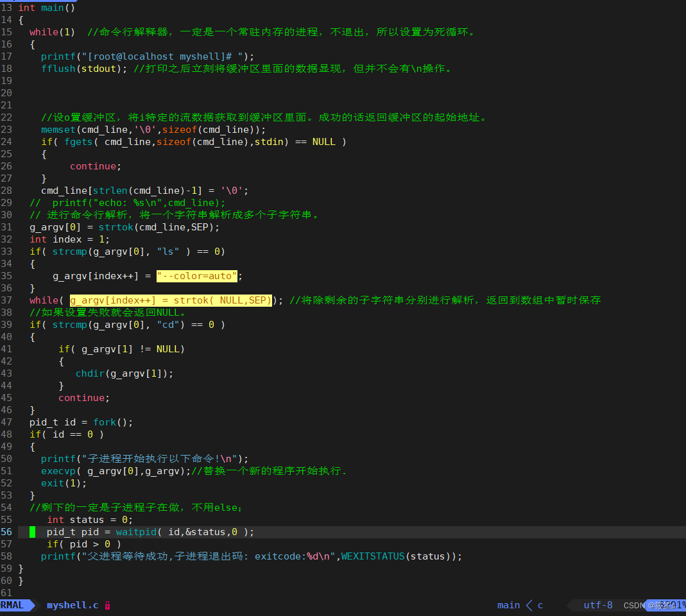Viewport: 686px width, 616px height.
Task: Click the memset call on line 23
Action: 153,130
